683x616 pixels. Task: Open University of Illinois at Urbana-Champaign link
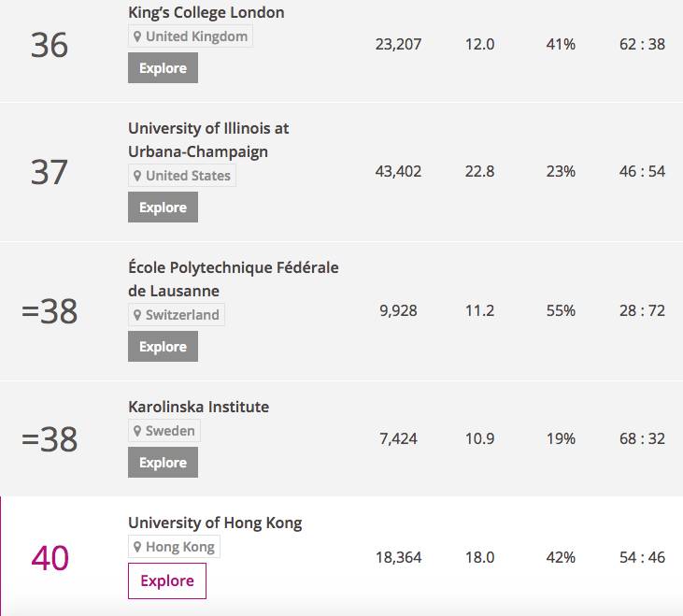[x=208, y=140]
